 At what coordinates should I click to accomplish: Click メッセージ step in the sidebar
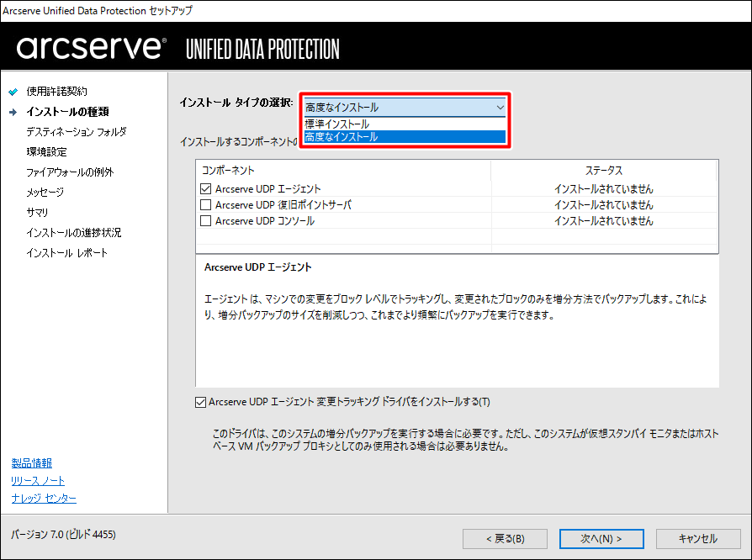tap(45, 193)
